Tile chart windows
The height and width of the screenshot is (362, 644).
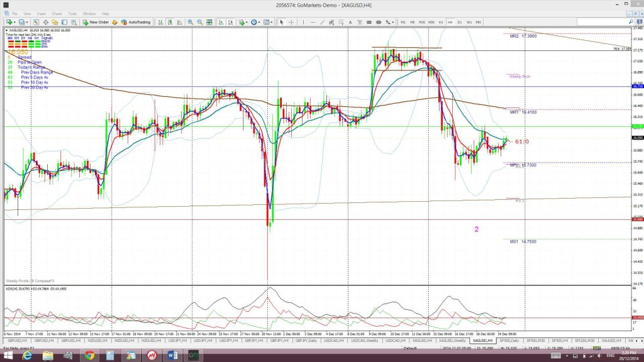pyautogui.click(x=209, y=22)
